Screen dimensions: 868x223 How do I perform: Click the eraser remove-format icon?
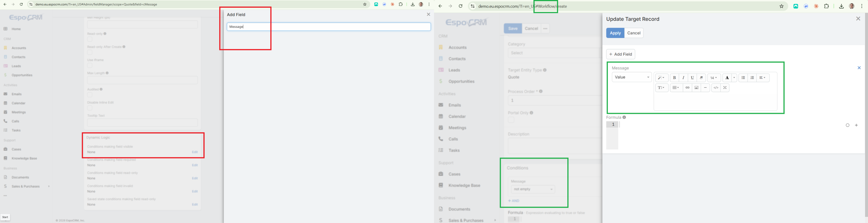coord(701,78)
